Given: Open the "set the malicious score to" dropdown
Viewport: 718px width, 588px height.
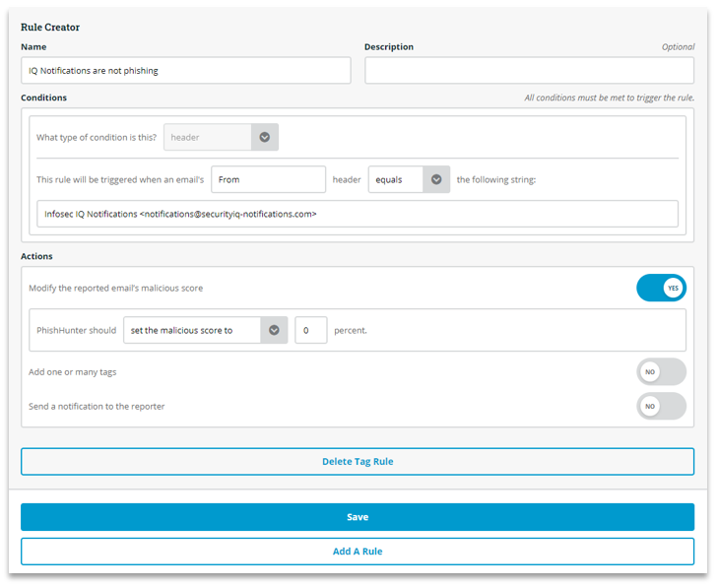Looking at the screenshot, I should pyautogui.click(x=205, y=330).
